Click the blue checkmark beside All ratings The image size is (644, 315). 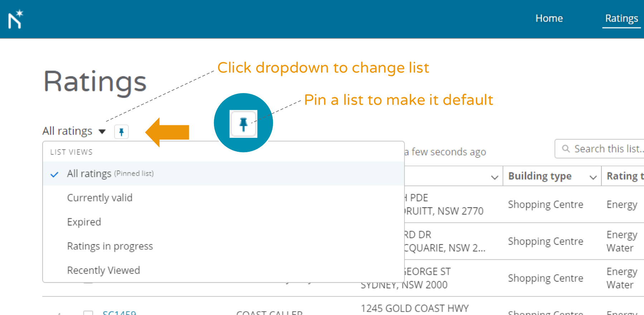pyautogui.click(x=54, y=174)
